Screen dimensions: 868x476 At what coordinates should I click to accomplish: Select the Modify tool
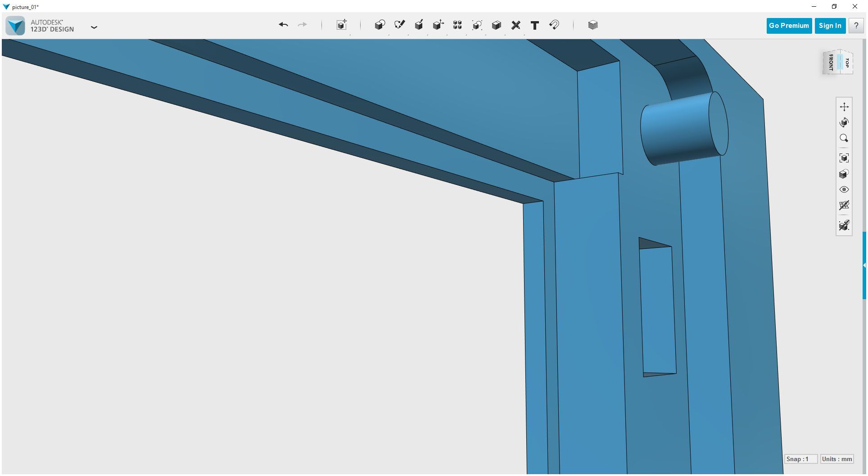pos(439,25)
